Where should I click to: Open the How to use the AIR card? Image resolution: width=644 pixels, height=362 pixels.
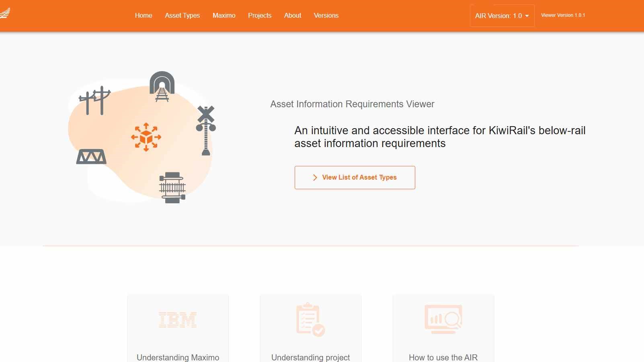tap(443, 329)
